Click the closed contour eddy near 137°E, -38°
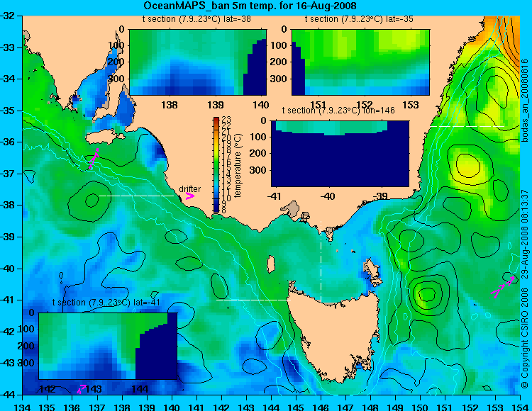The image size is (532, 411). tap(91, 201)
